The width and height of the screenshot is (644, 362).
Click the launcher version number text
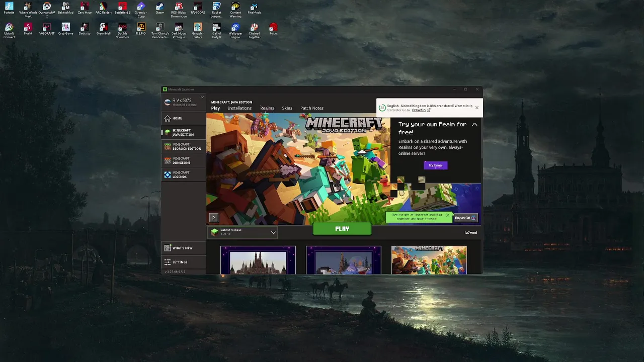point(175,271)
